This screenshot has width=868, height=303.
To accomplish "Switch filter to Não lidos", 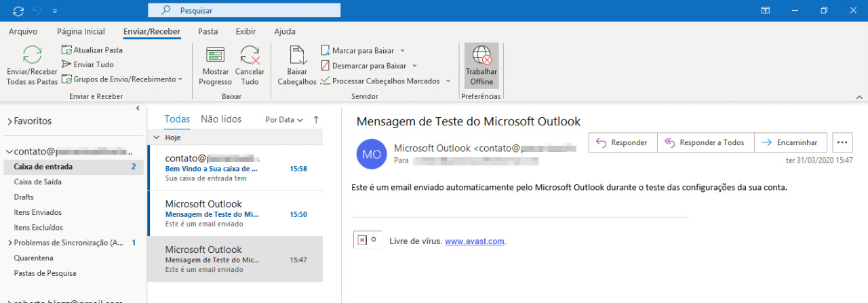I will (221, 119).
